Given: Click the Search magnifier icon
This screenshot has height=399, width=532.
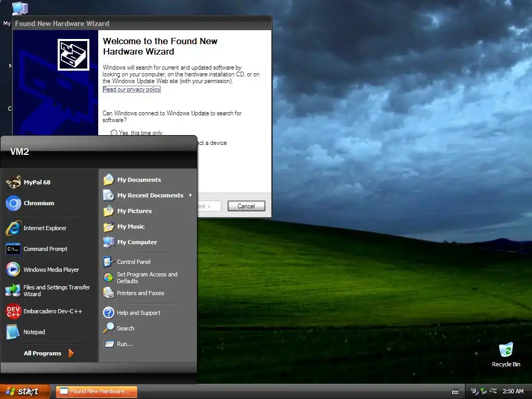Looking at the screenshot, I should 109,328.
